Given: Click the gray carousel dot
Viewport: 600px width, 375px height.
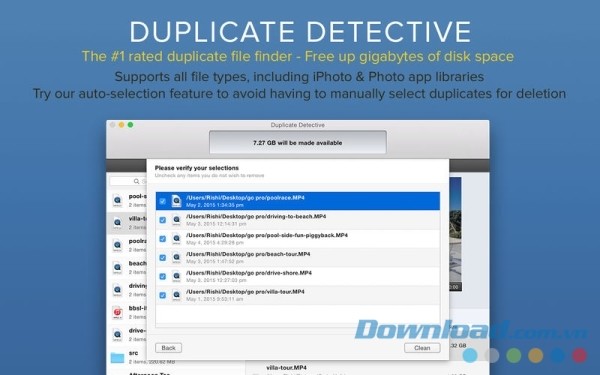Looking at the screenshot, I should (x=492, y=355).
